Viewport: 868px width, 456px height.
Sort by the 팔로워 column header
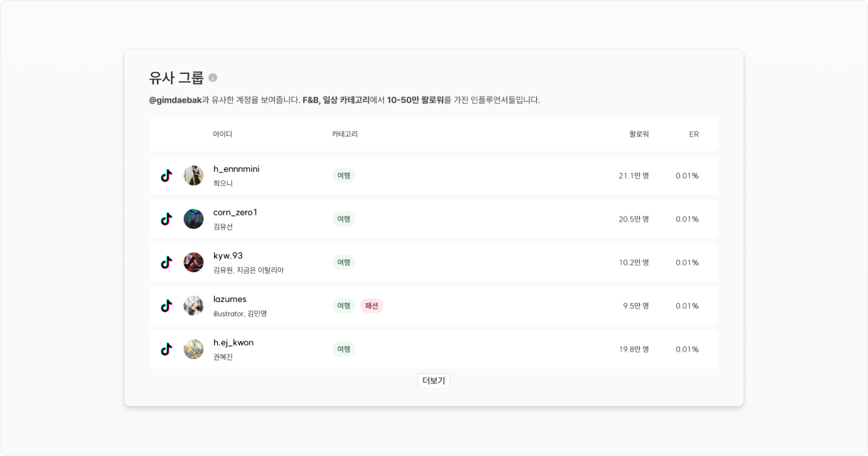click(639, 134)
